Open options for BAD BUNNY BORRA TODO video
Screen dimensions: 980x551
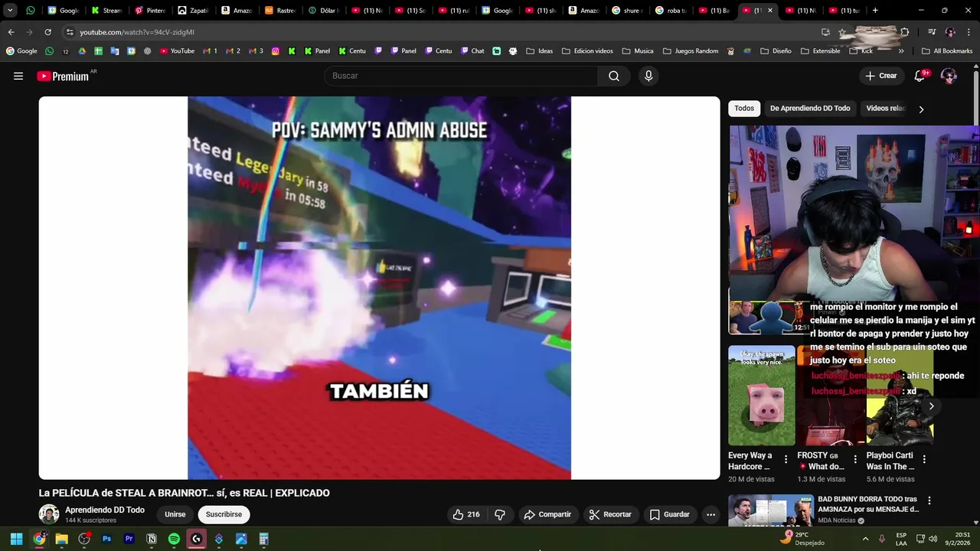click(929, 501)
